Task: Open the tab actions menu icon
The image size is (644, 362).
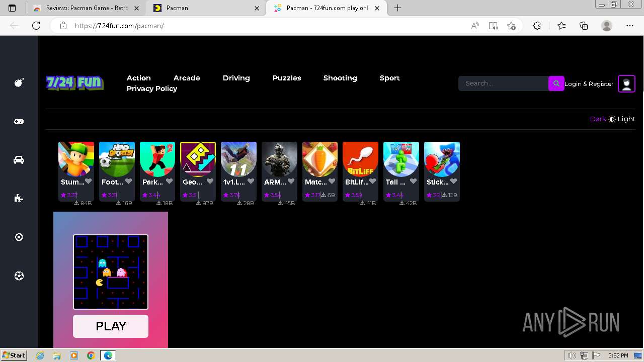Action: click(12, 8)
